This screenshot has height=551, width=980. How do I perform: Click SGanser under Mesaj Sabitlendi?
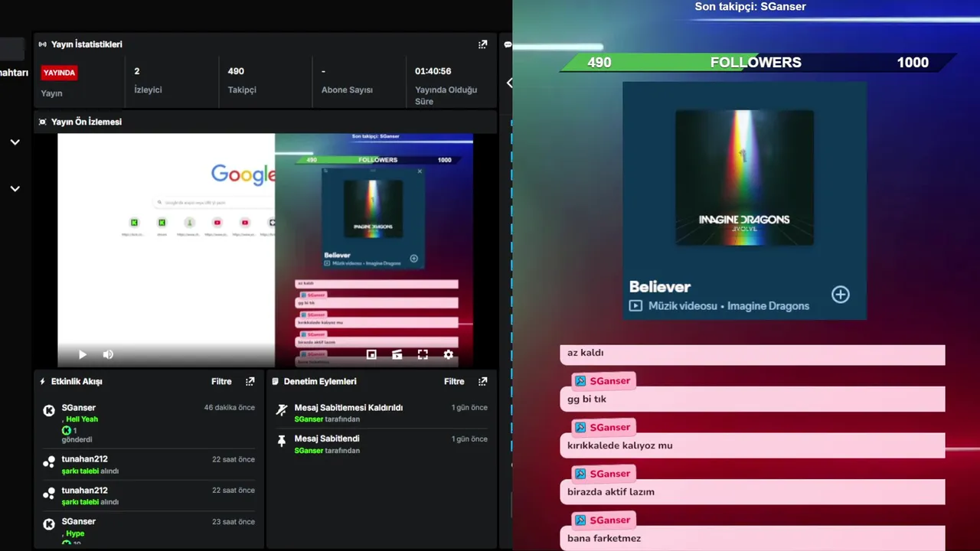(x=309, y=451)
